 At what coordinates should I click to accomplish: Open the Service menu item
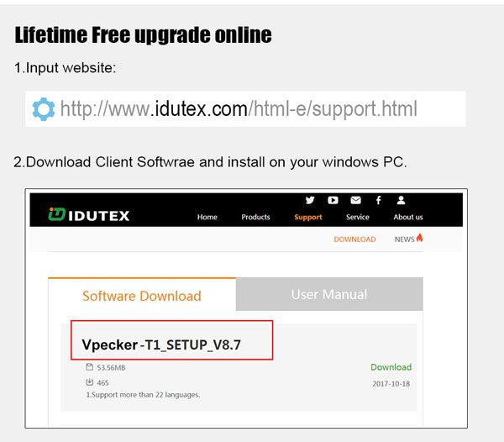(358, 217)
